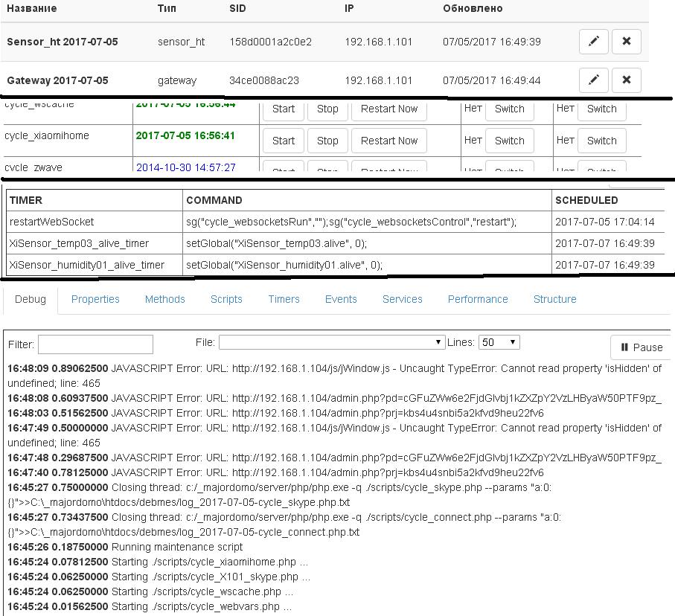Open the Lines count dropdown

coord(499,342)
